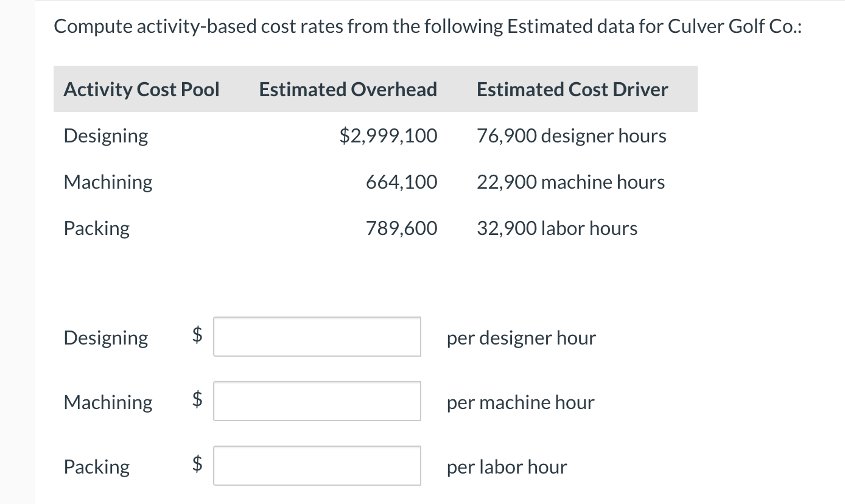This screenshot has width=845, height=504.
Task: Click the Machining row label in the table
Action: 108,181
